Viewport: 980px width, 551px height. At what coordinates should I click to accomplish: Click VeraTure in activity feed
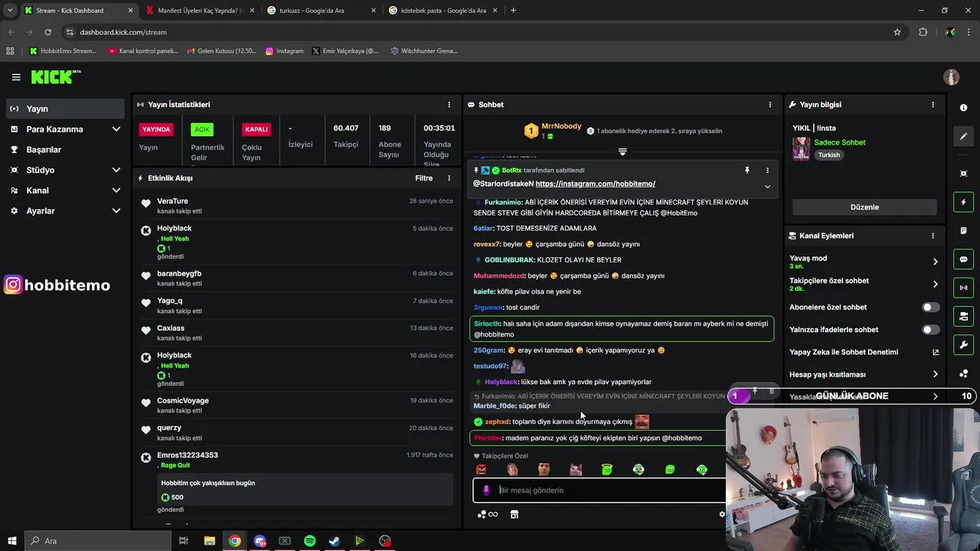pyautogui.click(x=172, y=201)
